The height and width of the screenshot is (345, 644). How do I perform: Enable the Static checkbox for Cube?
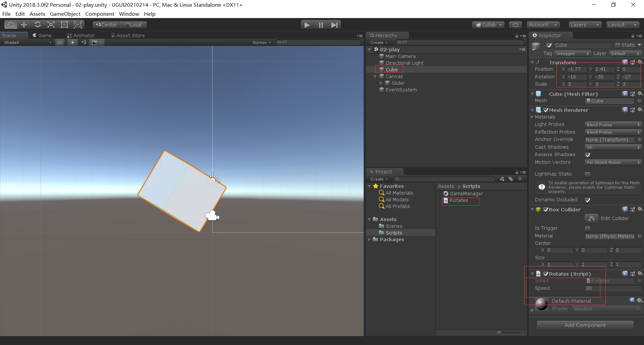[617, 45]
